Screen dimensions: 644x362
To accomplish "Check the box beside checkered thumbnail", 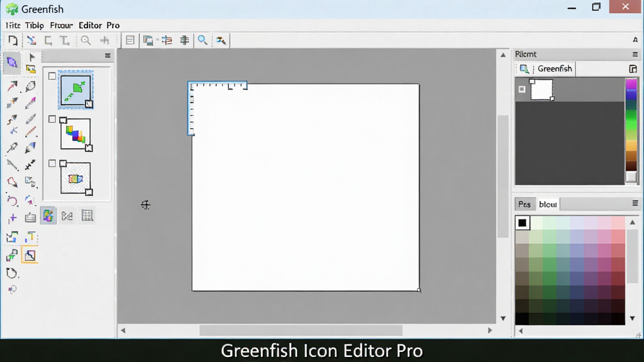I will (x=52, y=163).
